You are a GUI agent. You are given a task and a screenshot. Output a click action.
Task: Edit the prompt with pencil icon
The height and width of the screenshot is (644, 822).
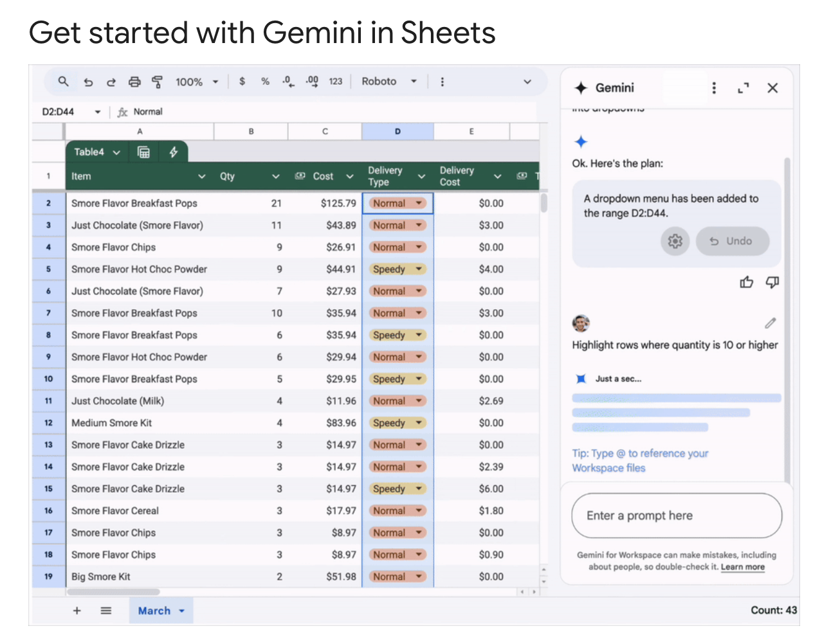[x=771, y=323]
